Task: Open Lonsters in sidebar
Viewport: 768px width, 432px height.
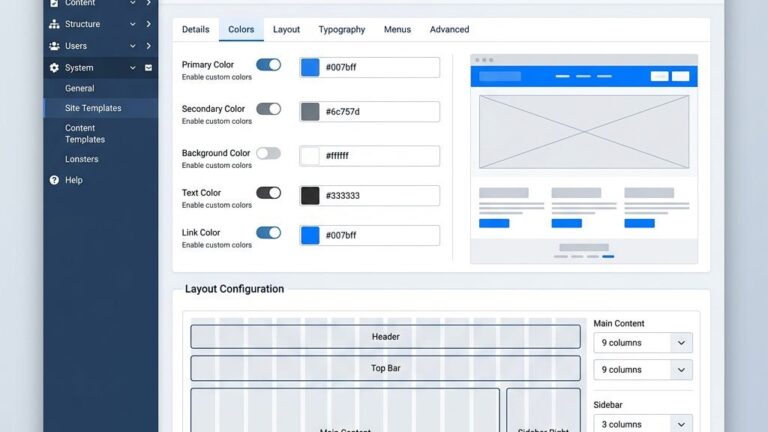Action: coord(81,159)
